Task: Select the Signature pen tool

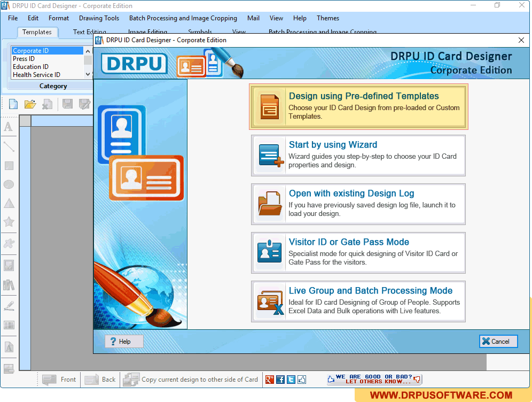Action: pyautogui.click(x=9, y=306)
